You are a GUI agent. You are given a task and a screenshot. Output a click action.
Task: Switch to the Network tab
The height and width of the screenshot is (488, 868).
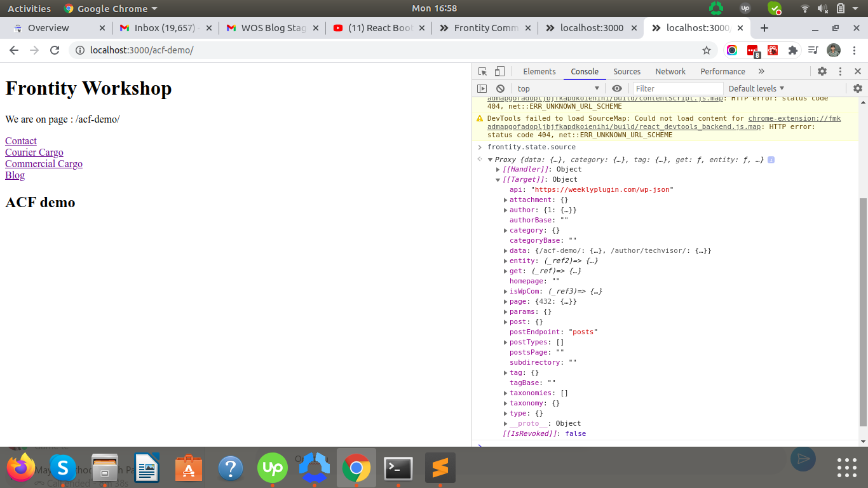pyautogui.click(x=670, y=72)
